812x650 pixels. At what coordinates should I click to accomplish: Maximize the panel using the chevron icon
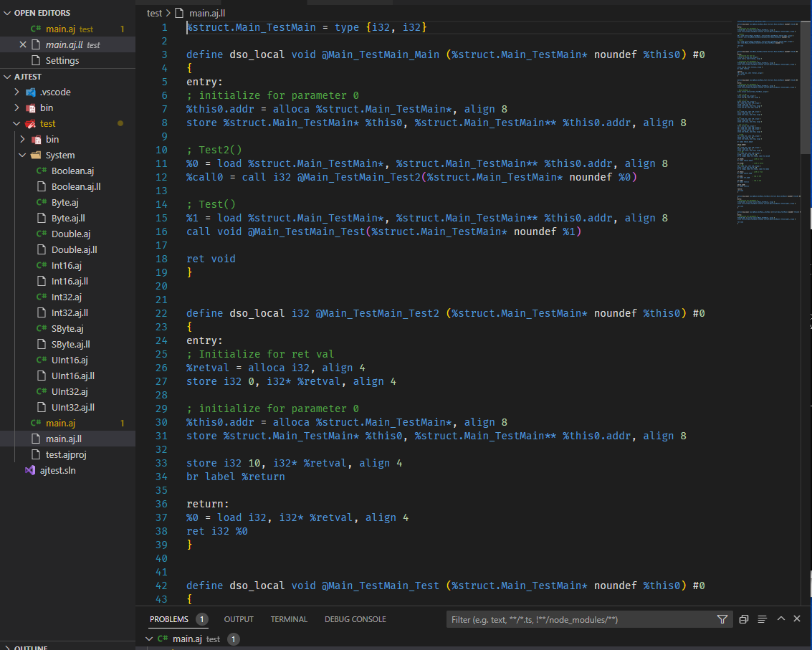click(x=780, y=618)
